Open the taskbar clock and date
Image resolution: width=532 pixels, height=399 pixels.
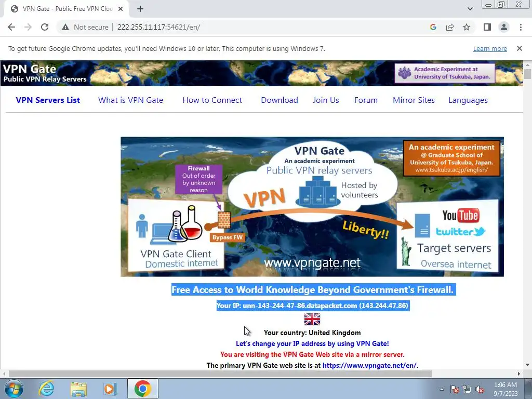point(506,389)
